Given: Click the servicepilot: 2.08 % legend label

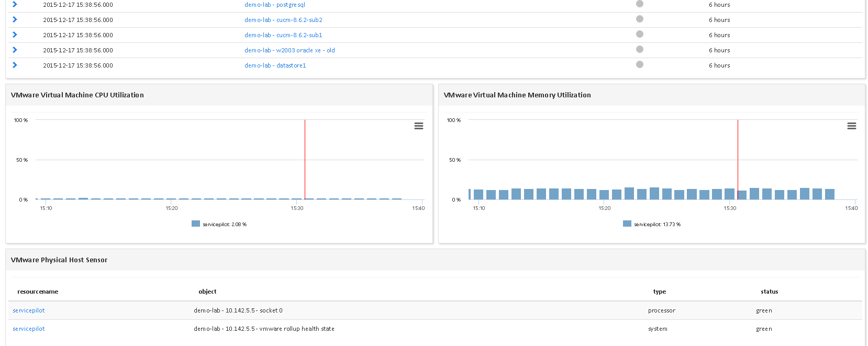Looking at the screenshot, I should pos(225,225).
